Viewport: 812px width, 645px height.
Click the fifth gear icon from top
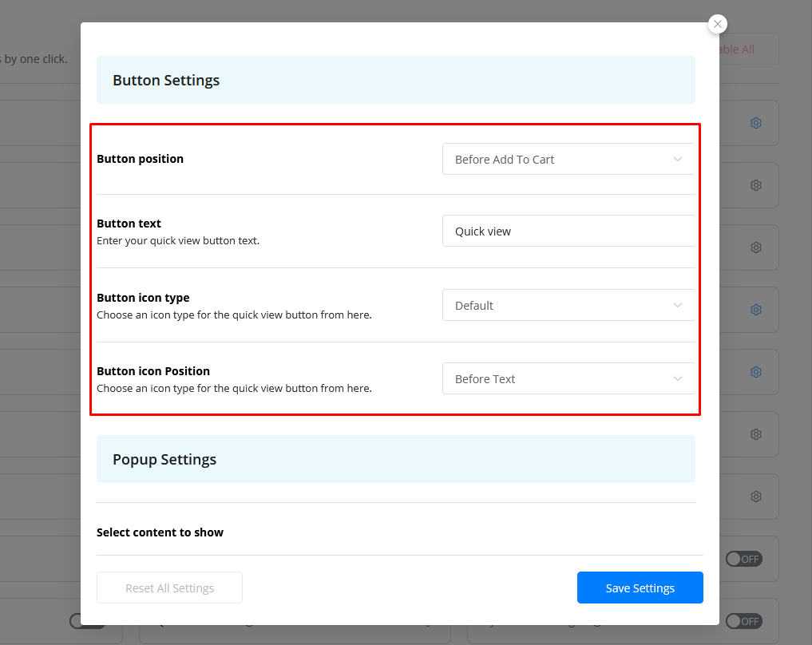pyautogui.click(x=755, y=372)
